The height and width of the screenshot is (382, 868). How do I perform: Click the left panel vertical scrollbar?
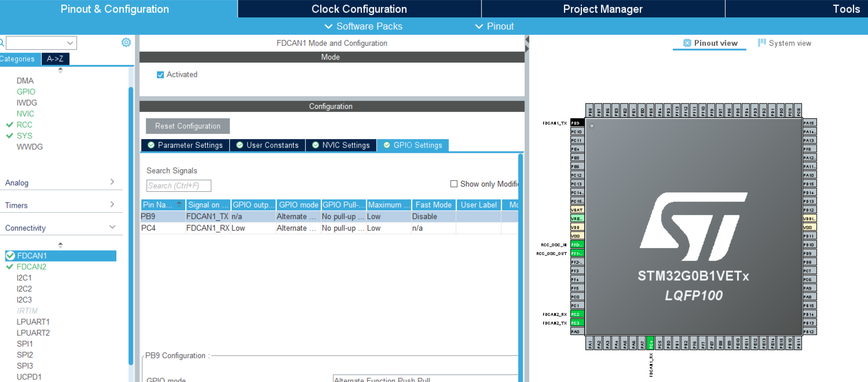131,226
